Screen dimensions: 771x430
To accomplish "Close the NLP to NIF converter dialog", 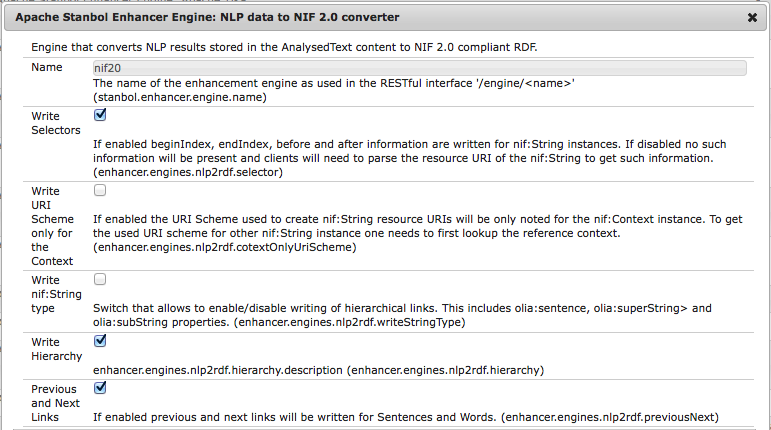I will pos(752,17).
